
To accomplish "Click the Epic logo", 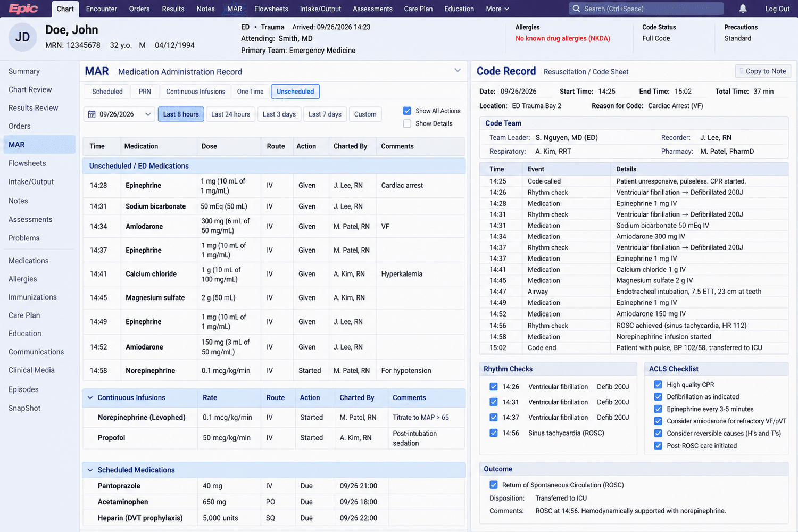I will point(23,9).
